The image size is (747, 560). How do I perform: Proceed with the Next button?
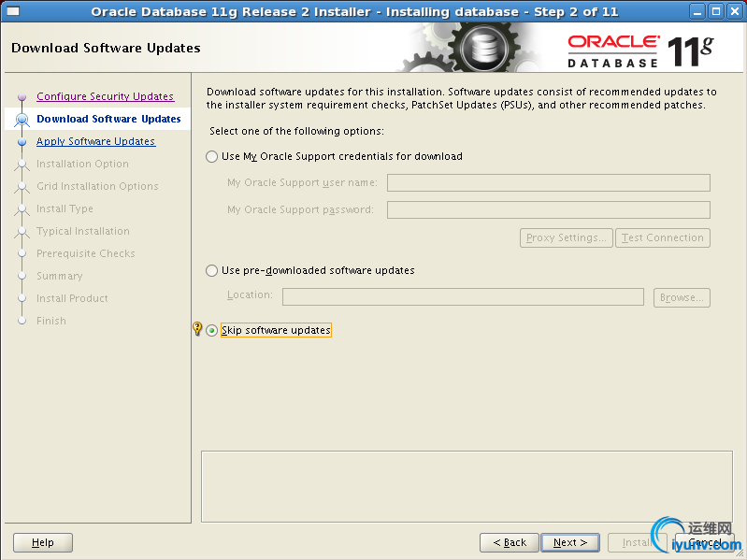click(x=570, y=542)
